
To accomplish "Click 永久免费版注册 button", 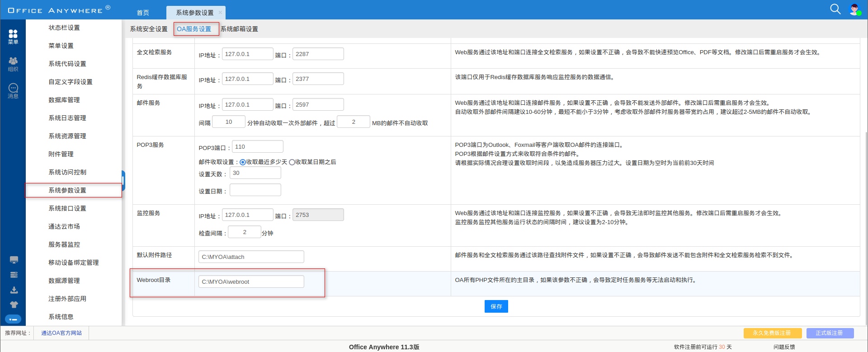I will pyautogui.click(x=773, y=333).
